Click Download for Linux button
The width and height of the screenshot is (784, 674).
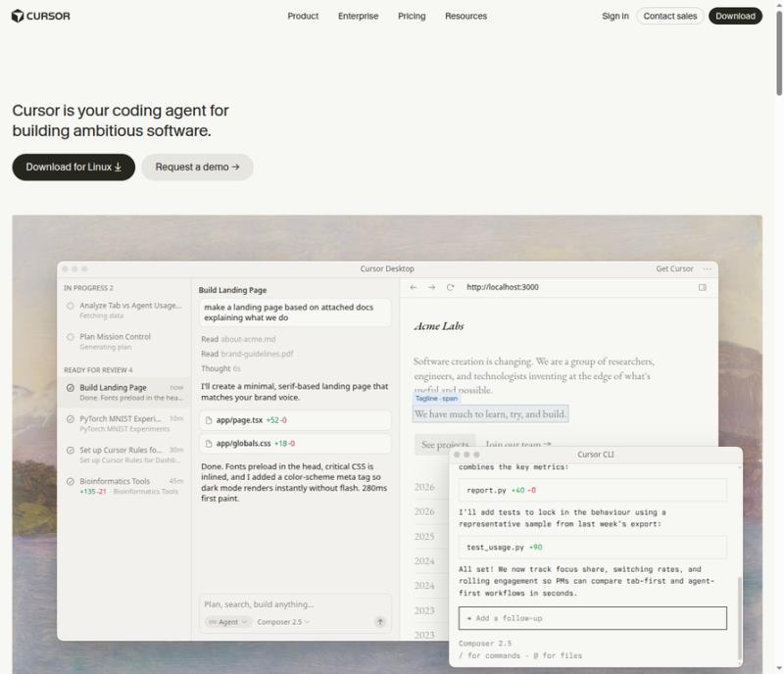73,167
